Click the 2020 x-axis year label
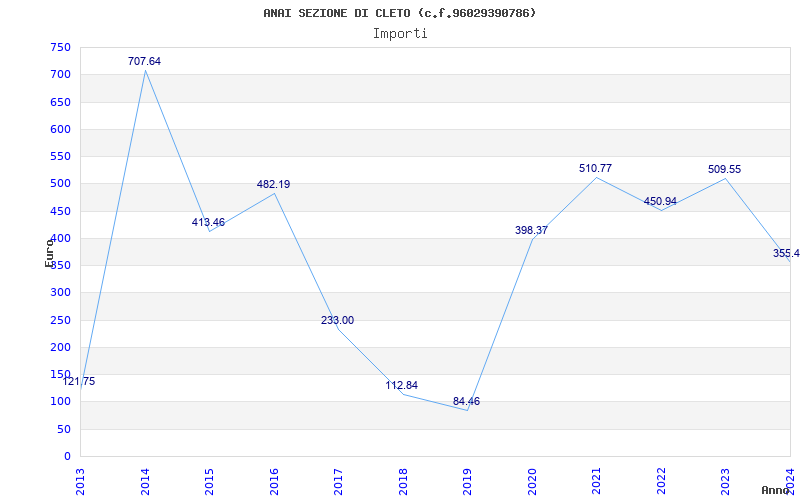 click(x=532, y=481)
